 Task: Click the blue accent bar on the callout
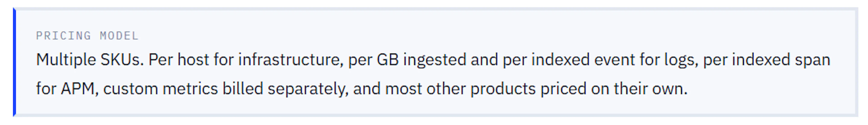(x=14, y=62)
